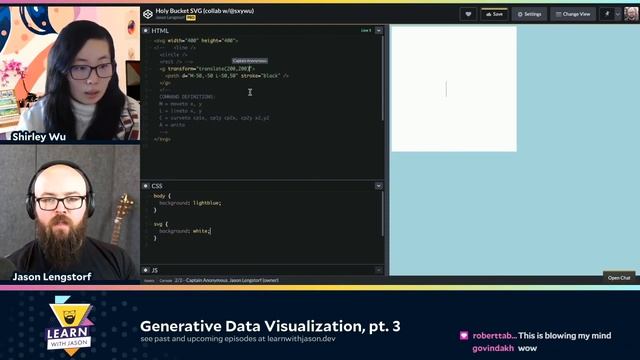Click the "Generative Data Visualization, pt. 3" title

tap(270, 326)
